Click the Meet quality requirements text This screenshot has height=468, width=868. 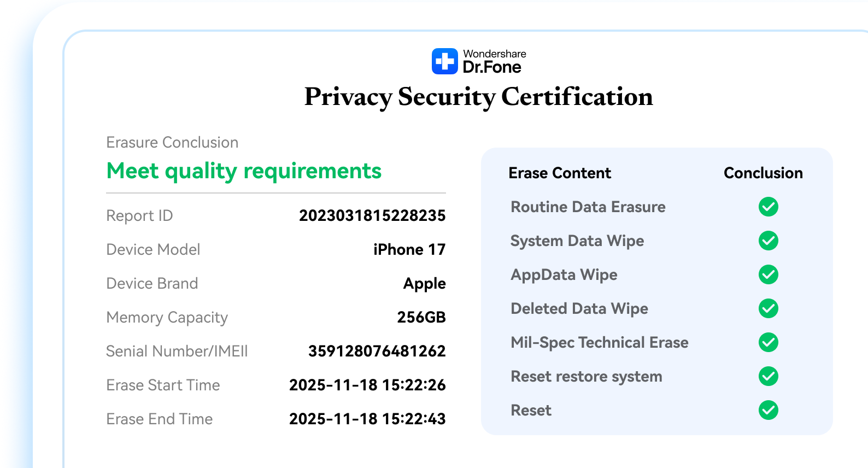tap(244, 172)
